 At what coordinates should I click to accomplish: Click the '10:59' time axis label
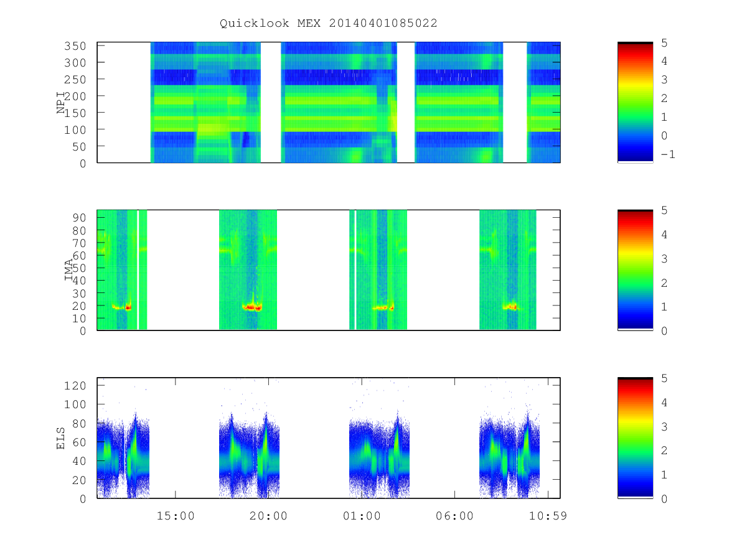[548, 516]
